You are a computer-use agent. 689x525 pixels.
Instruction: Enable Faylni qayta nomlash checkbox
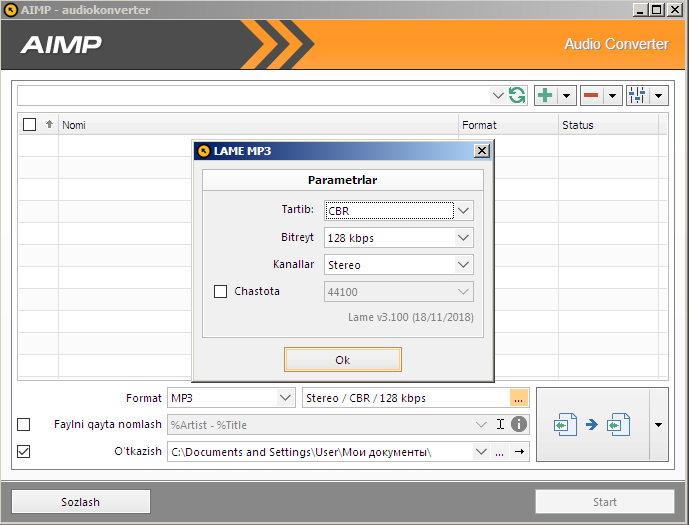click(23, 424)
